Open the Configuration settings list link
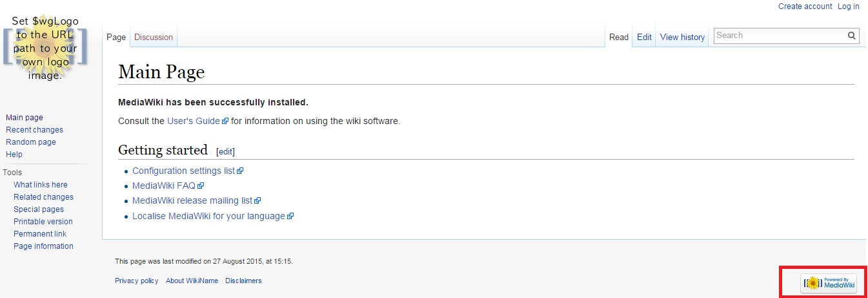 tap(187, 171)
